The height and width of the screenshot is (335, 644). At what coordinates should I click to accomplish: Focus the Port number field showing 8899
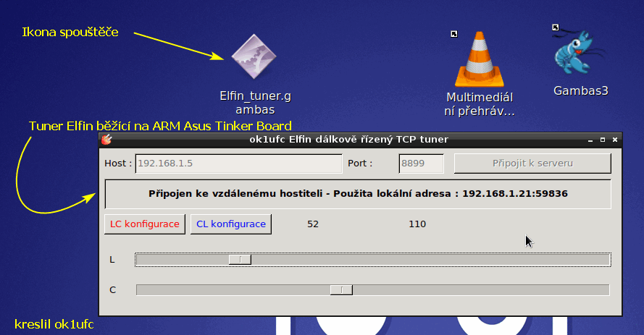click(x=421, y=164)
